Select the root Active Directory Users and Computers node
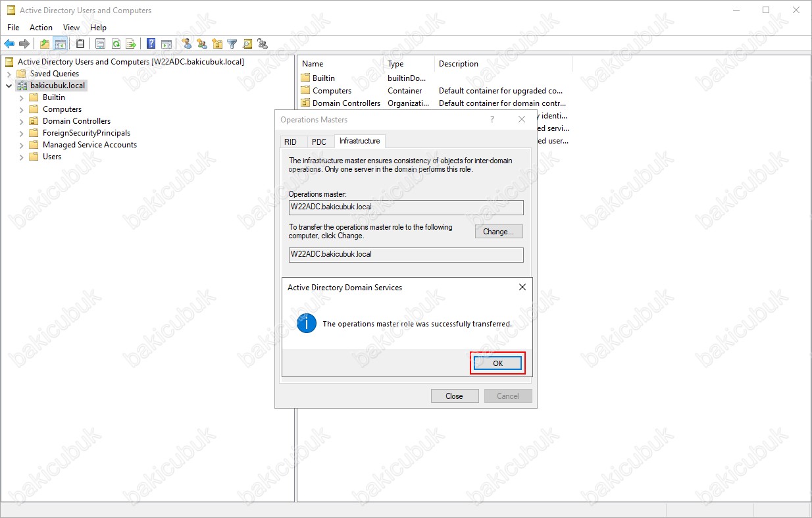Image resolution: width=812 pixels, height=518 pixels. [x=130, y=62]
